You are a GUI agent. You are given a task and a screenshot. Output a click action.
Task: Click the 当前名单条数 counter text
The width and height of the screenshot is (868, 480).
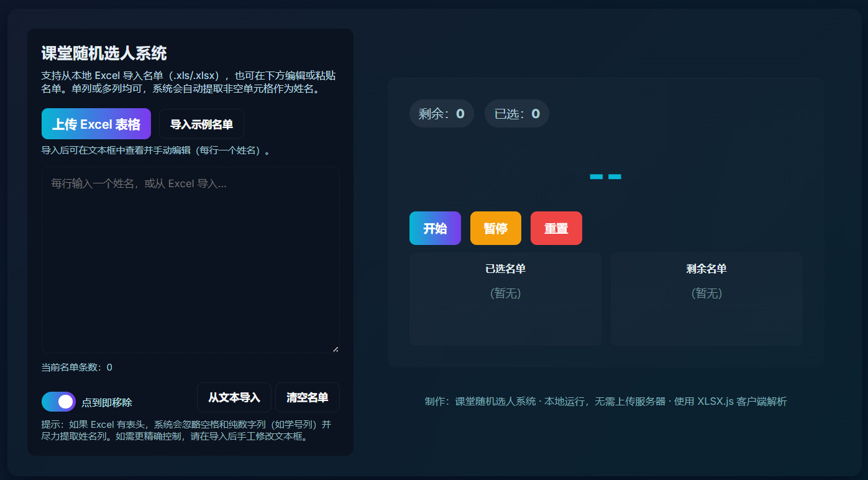coord(73,367)
